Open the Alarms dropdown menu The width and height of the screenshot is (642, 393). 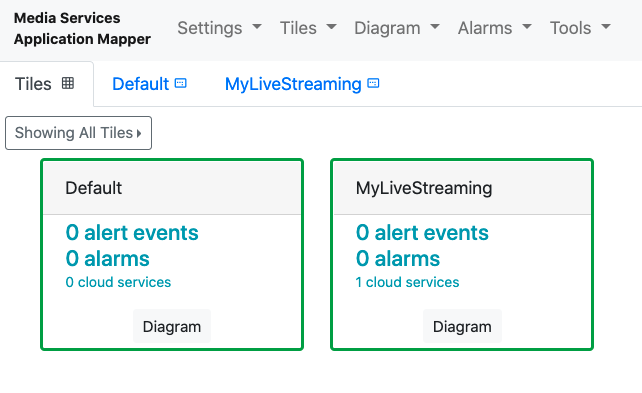click(x=494, y=28)
